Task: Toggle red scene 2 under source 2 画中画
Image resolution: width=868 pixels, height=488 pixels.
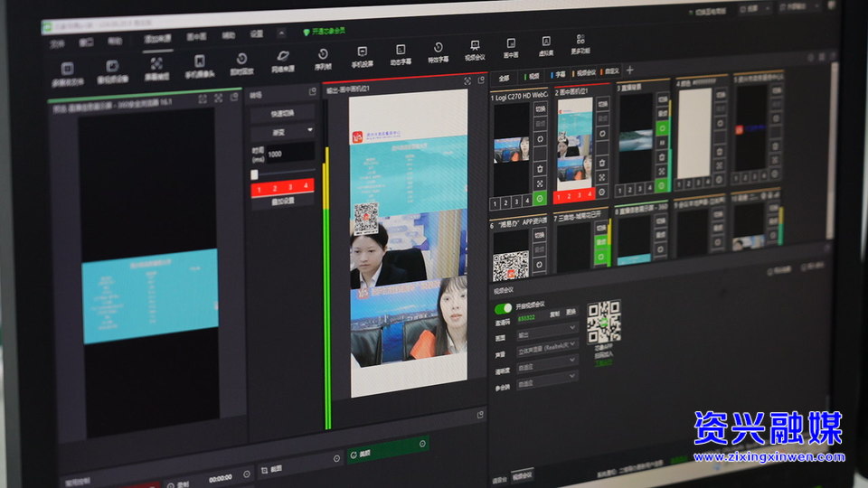Action: point(569,196)
